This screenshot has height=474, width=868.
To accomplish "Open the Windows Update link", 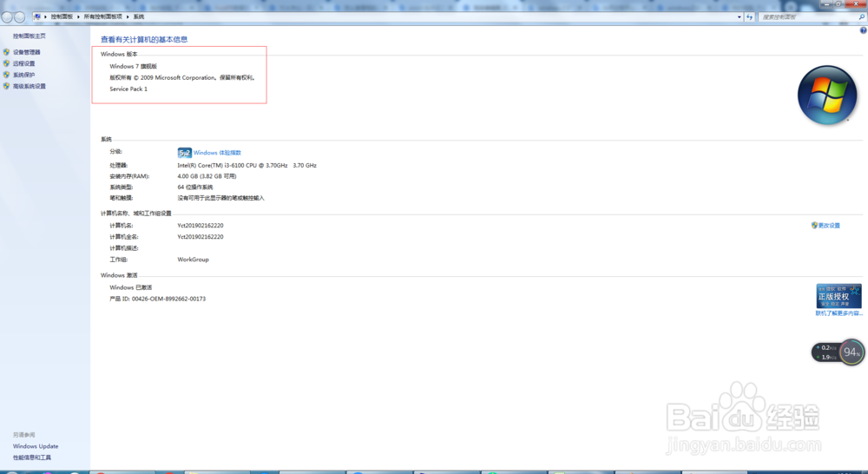I will [36, 445].
